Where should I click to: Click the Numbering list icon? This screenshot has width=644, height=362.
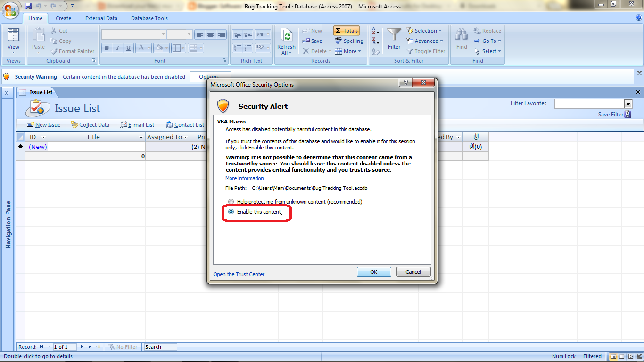(237, 48)
